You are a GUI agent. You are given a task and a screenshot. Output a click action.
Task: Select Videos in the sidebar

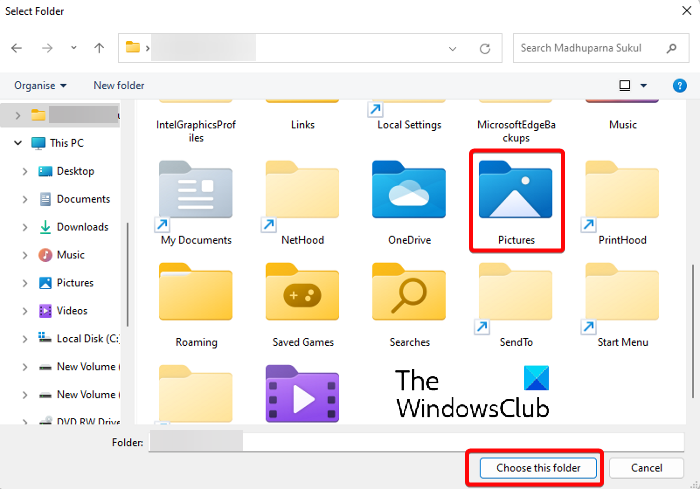(63, 311)
